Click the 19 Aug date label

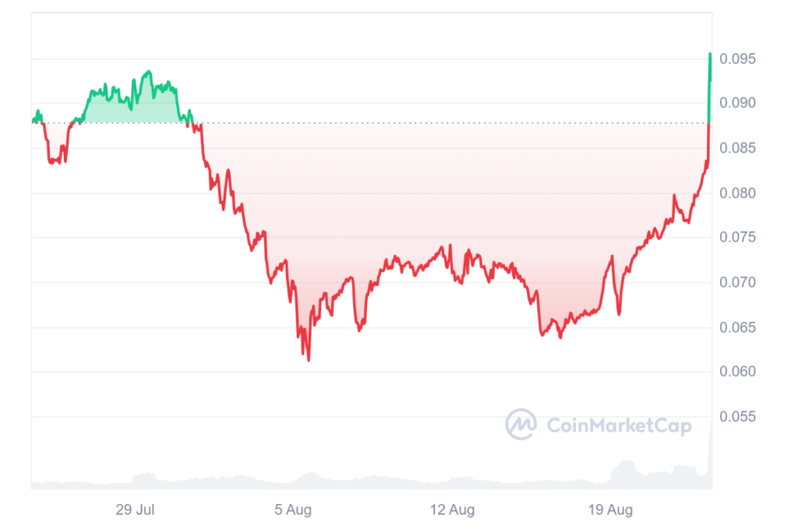(610, 510)
